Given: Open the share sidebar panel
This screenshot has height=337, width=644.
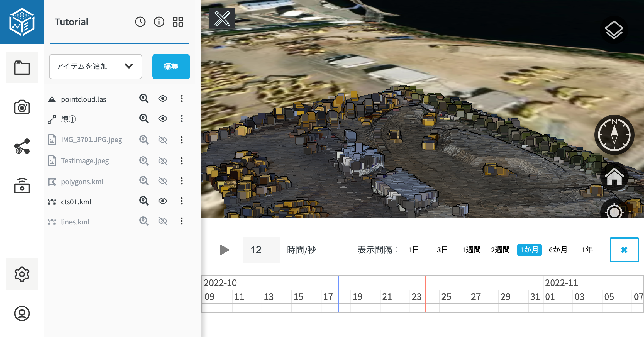Looking at the screenshot, I should click(x=22, y=146).
